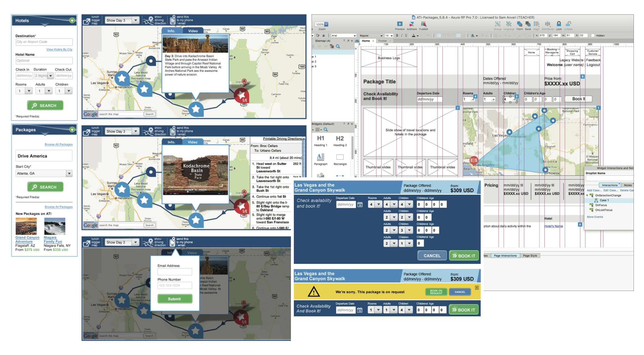
Task: Click the AxShare icon in Axure toolbar
Action: tap(412, 24)
